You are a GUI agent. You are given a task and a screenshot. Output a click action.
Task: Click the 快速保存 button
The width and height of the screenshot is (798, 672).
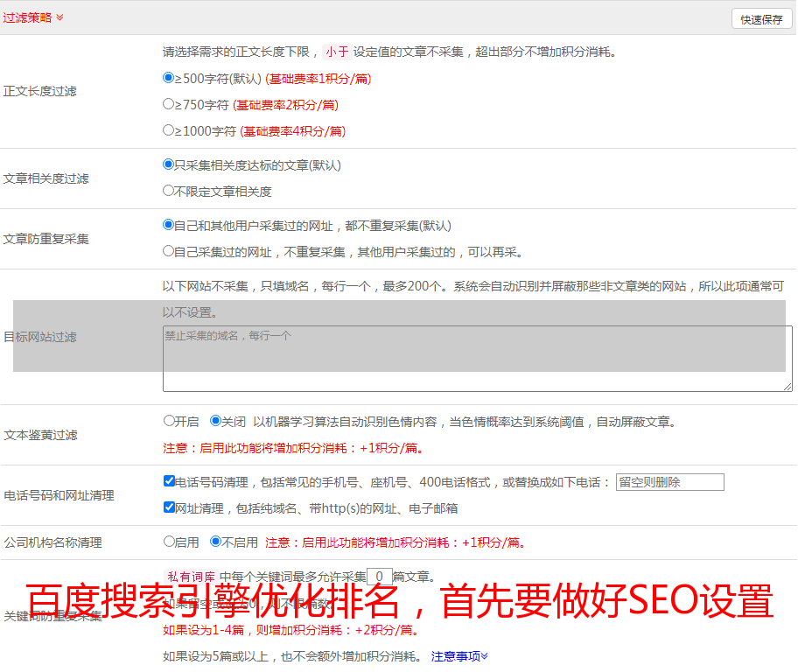coord(761,19)
